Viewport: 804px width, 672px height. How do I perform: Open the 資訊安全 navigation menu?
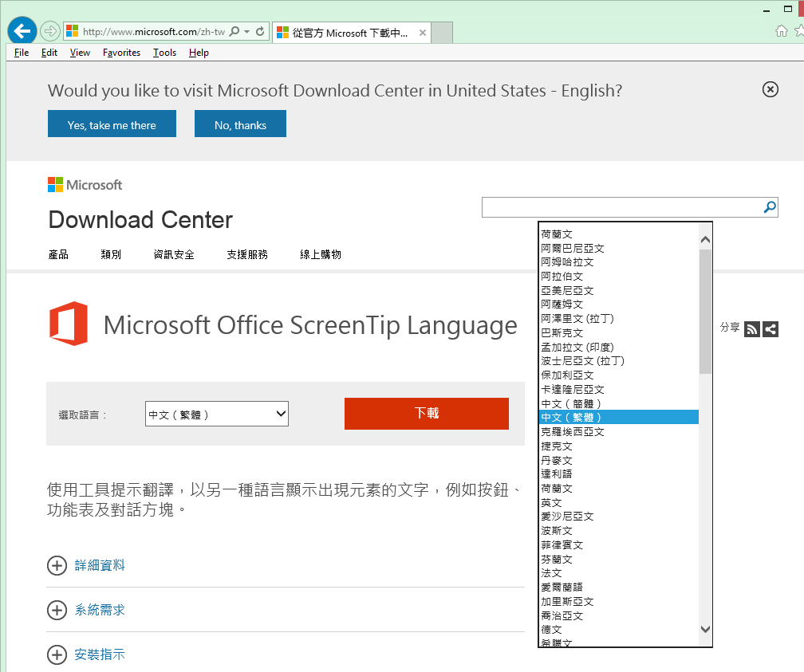coord(174,254)
